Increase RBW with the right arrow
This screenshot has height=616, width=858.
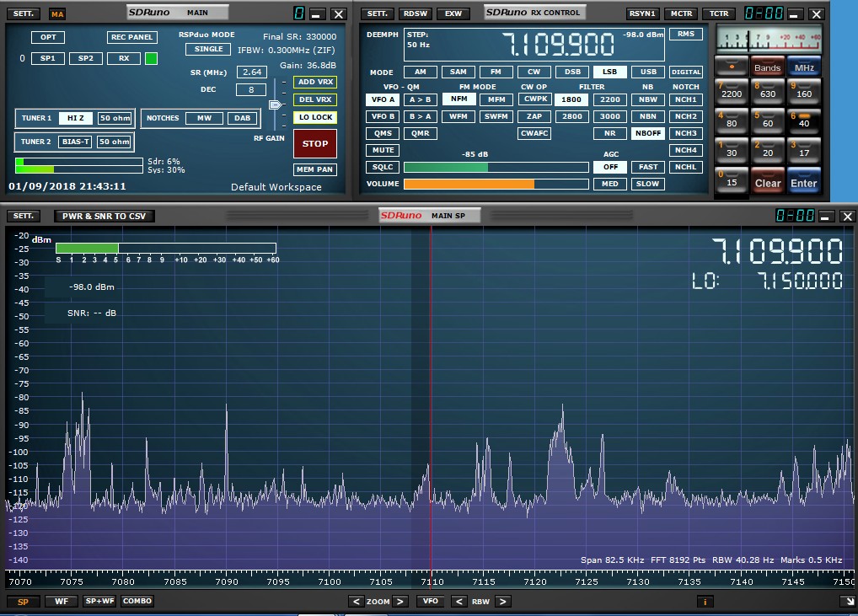[x=502, y=601]
